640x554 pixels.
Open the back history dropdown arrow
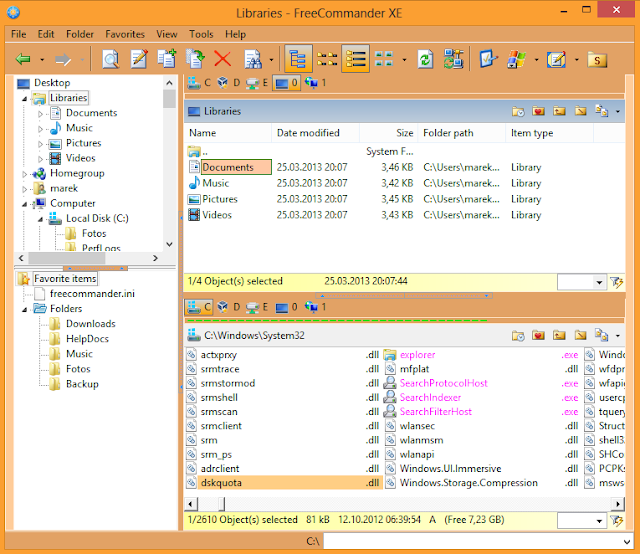point(42,60)
